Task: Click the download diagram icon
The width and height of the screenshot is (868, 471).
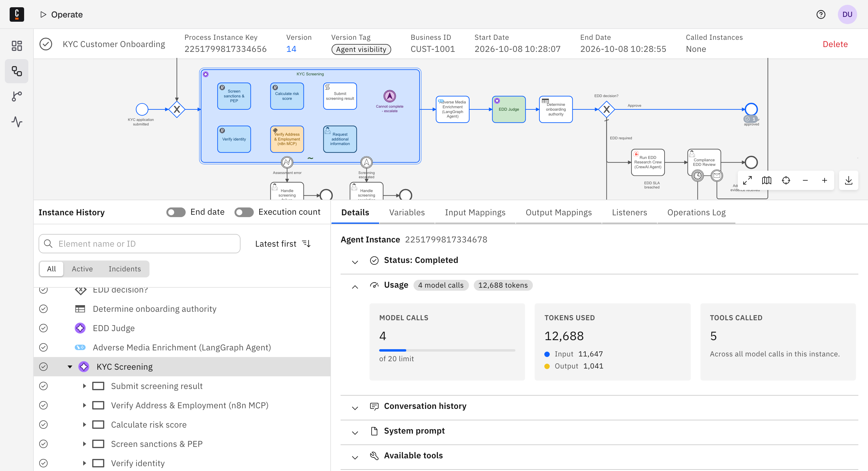Action: coord(848,180)
